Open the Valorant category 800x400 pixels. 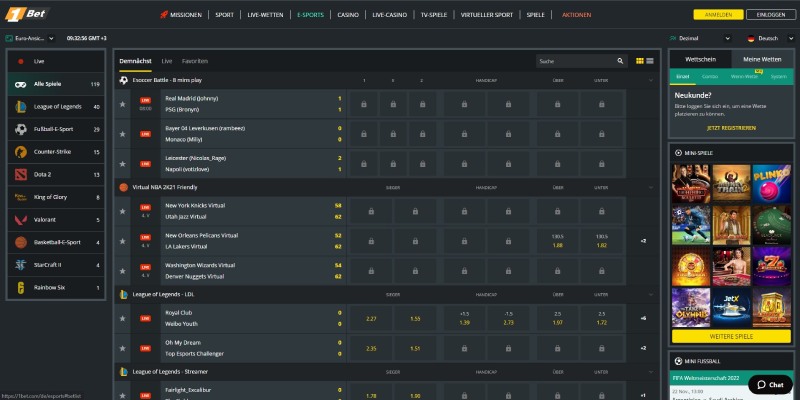(56, 219)
